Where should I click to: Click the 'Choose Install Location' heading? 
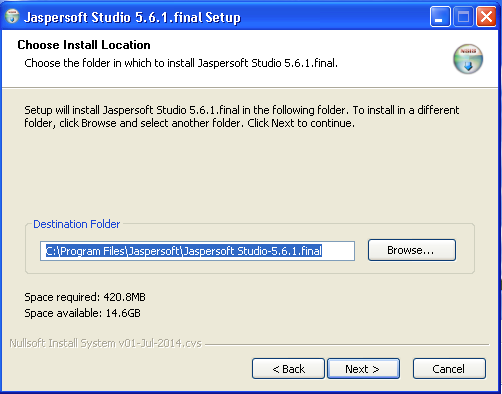[x=84, y=45]
